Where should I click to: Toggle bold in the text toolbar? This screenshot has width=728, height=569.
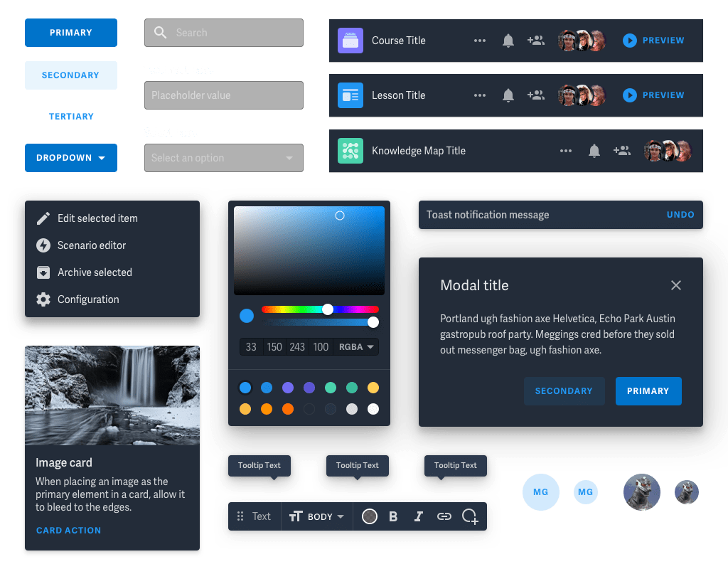(393, 516)
